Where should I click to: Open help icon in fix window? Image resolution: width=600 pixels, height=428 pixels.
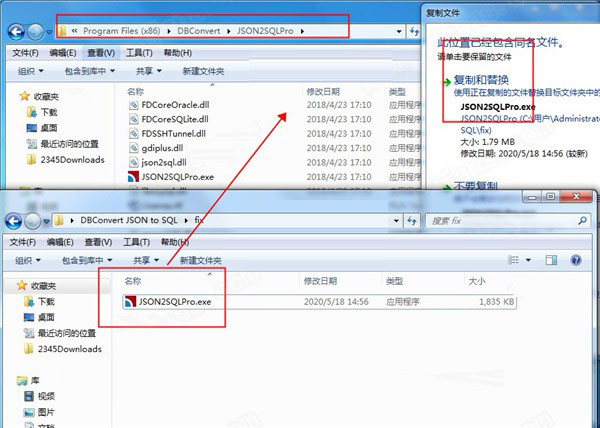point(576,260)
